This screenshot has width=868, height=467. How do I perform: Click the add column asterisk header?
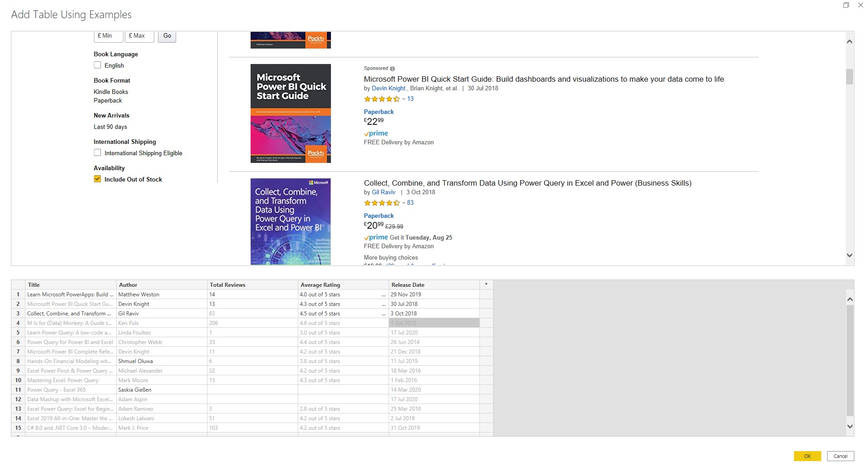point(486,285)
